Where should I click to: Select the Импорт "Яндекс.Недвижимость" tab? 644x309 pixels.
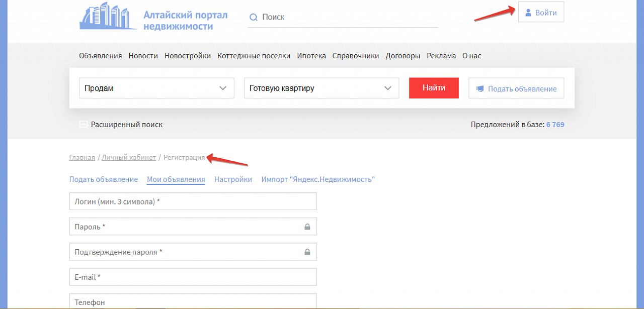click(318, 179)
